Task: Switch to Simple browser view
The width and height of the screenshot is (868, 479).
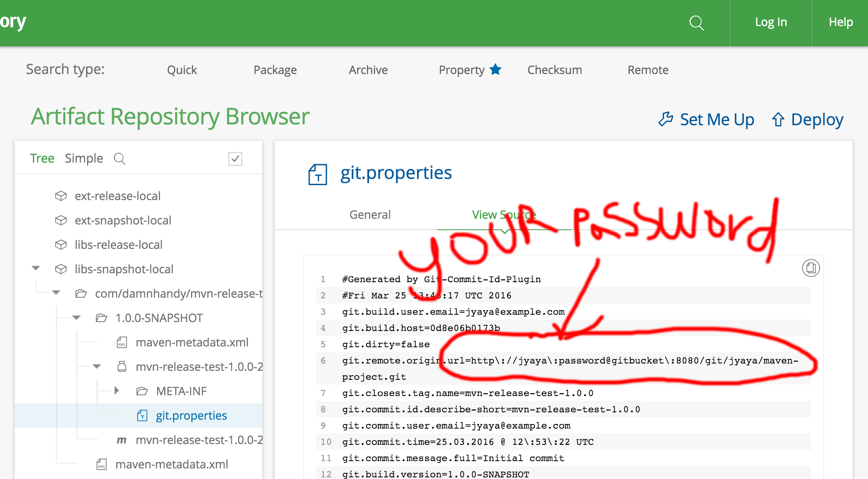Action: [84, 158]
